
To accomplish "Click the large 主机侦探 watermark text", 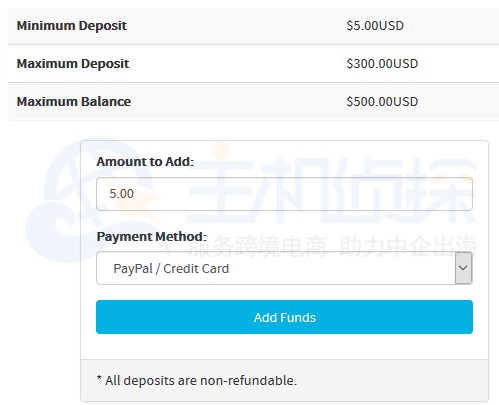I will pos(332,190).
